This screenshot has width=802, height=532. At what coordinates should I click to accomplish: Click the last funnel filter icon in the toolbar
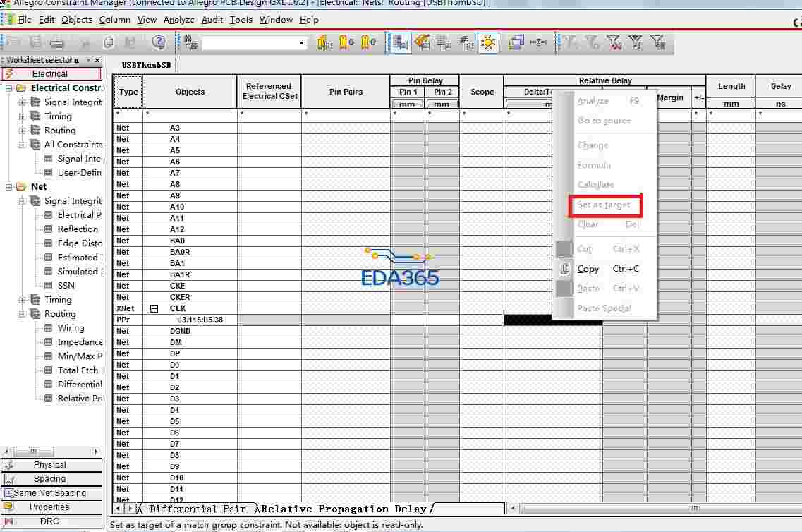point(658,42)
